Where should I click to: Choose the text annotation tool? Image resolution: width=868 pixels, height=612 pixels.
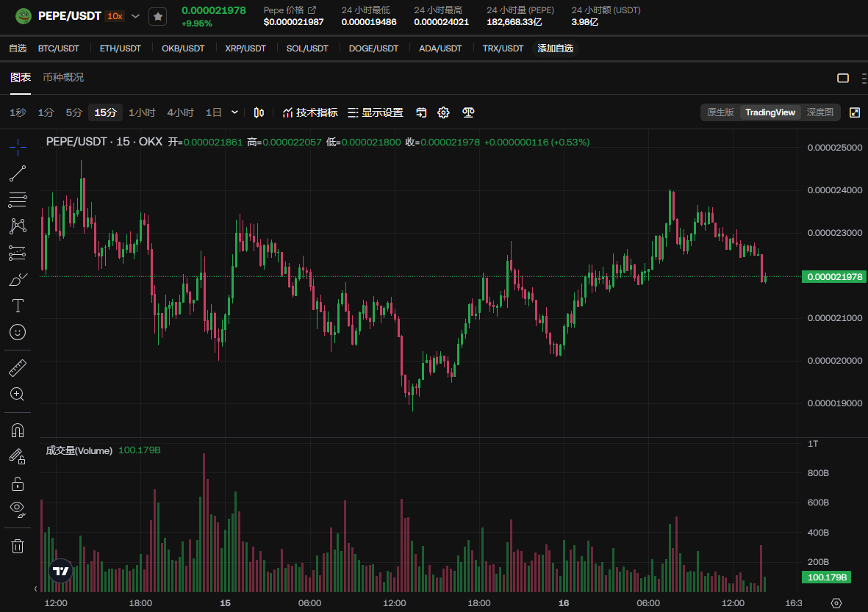pyautogui.click(x=18, y=306)
